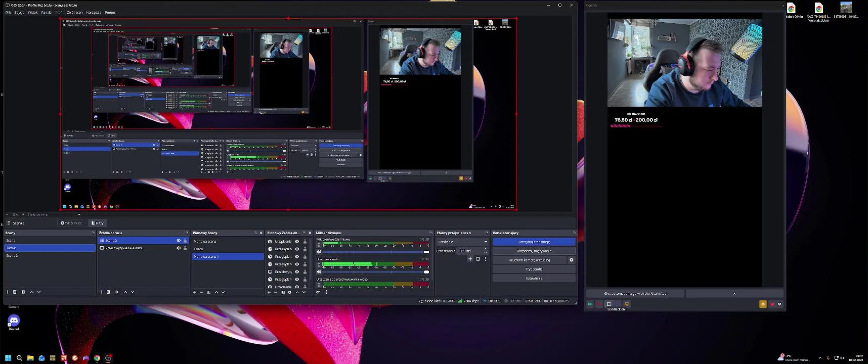Hide Przechwytywanie ekranu source with eye icon

click(179, 248)
